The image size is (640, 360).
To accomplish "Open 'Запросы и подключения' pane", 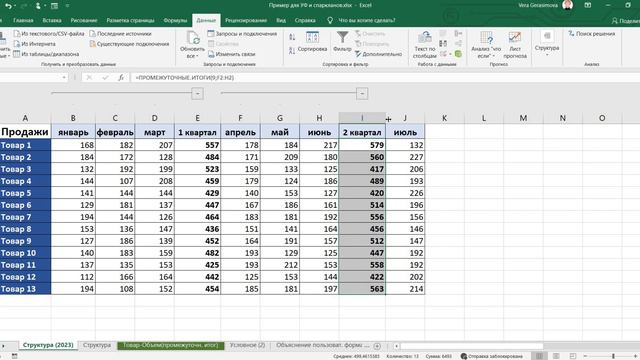I will click(242, 33).
